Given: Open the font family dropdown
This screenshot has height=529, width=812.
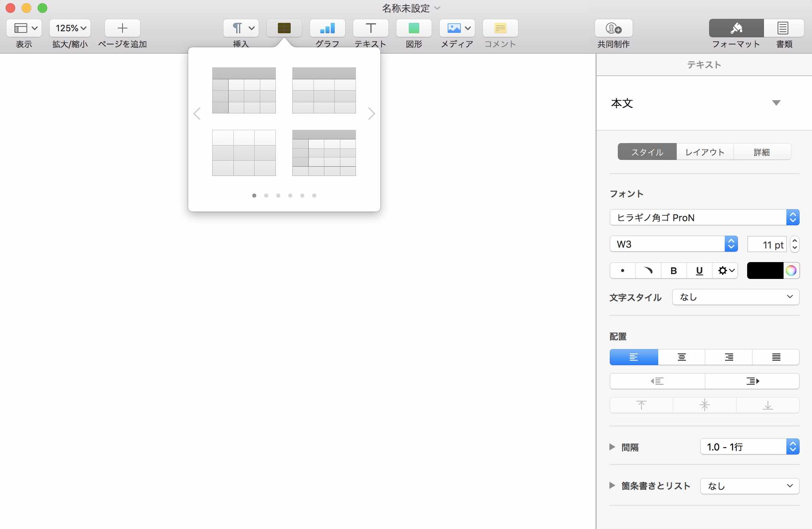Looking at the screenshot, I should [x=704, y=218].
